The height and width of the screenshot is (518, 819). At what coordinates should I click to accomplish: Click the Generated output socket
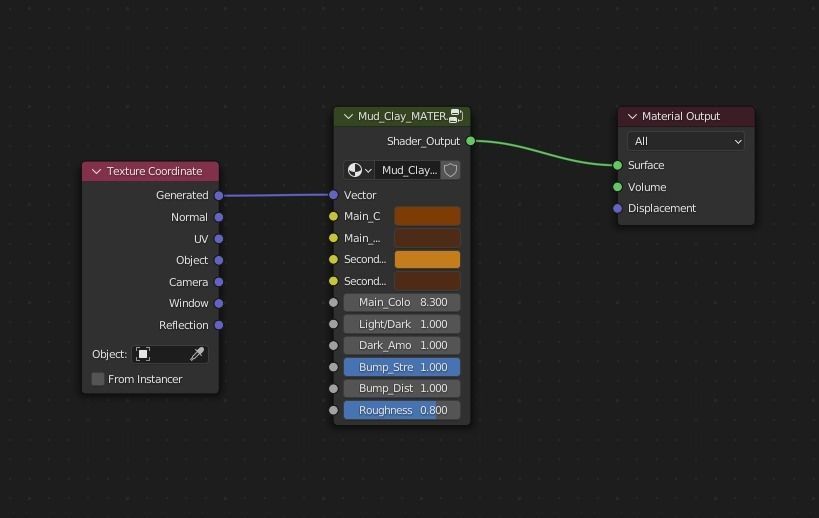pos(219,195)
